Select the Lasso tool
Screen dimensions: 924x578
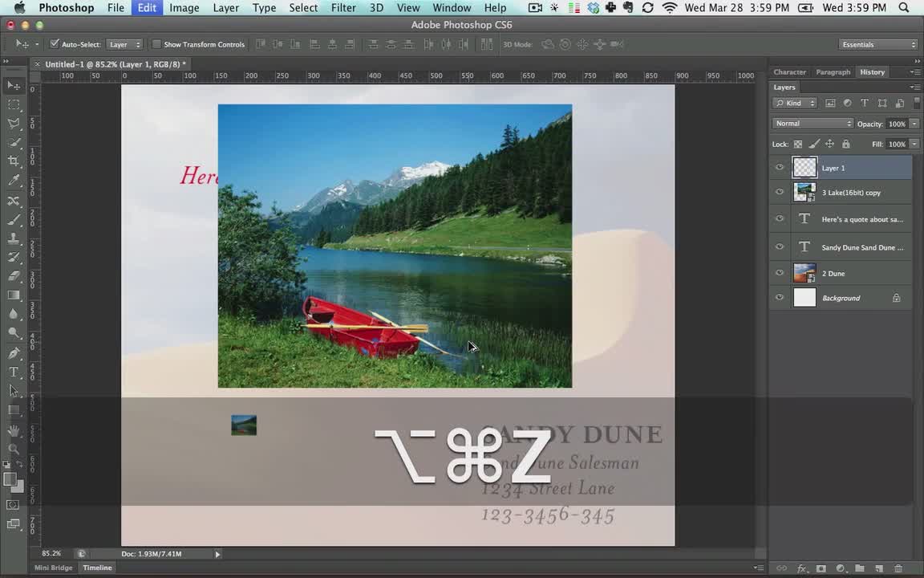(x=14, y=124)
